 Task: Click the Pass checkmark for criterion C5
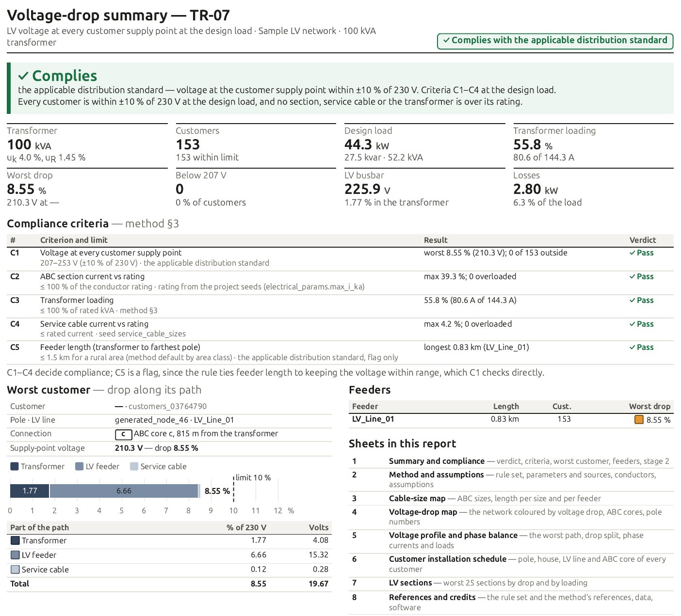pyautogui.click(x=632, y=347)
